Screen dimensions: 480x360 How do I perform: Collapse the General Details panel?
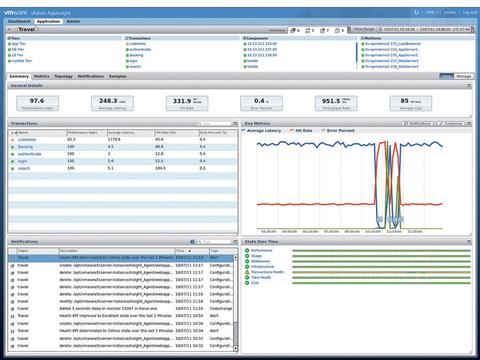469,86
